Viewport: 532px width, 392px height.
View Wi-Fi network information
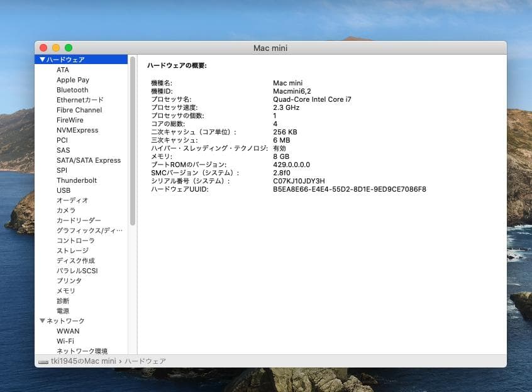coord(67,341)
